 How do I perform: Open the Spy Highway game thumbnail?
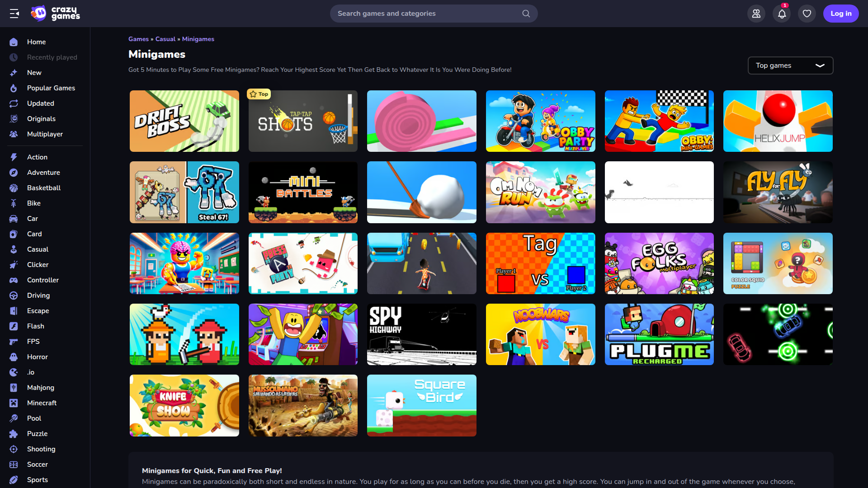[x=422, y=334]
